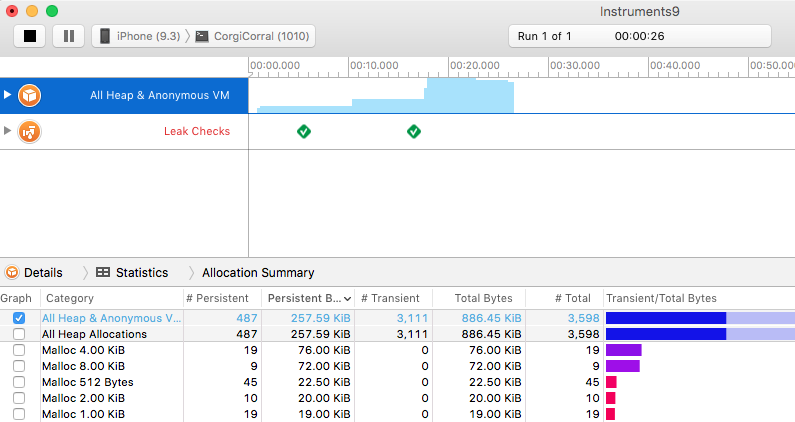This screenshot has width=795, height=422.
Task: Select the CorgiCorral (1010) process
Action: tap(261, 36)
